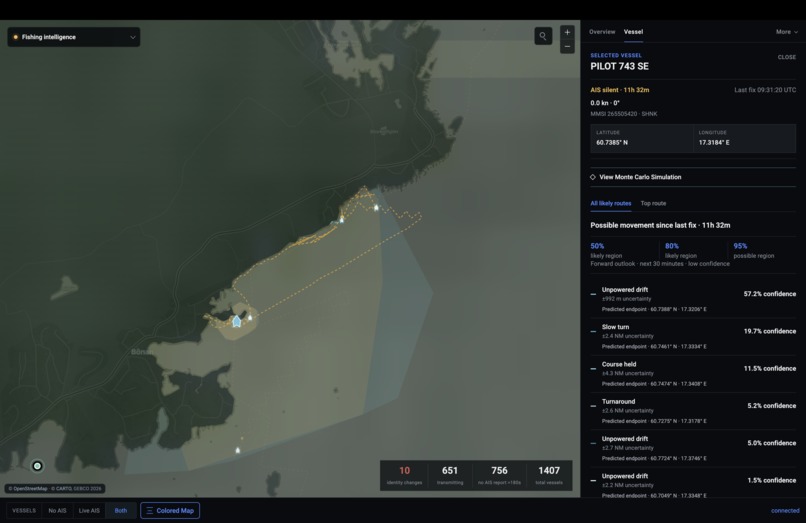Image resolution: width=806 pixels, height=523 pixels.
Task: Select Unpowered drift route with 57.2% confidence
Action: 693,299
